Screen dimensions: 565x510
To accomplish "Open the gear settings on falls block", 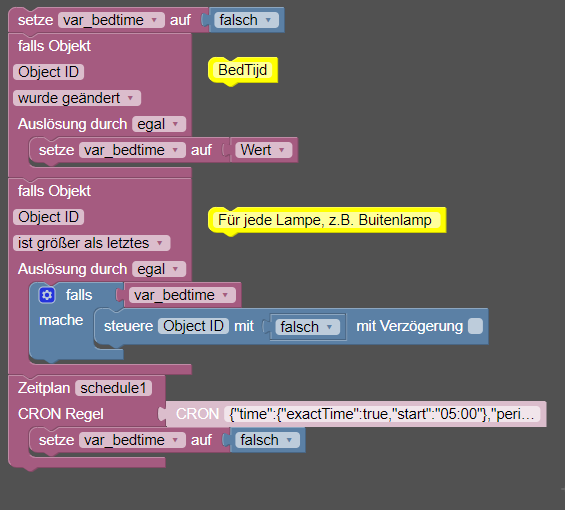I will [x=46, y=295].
